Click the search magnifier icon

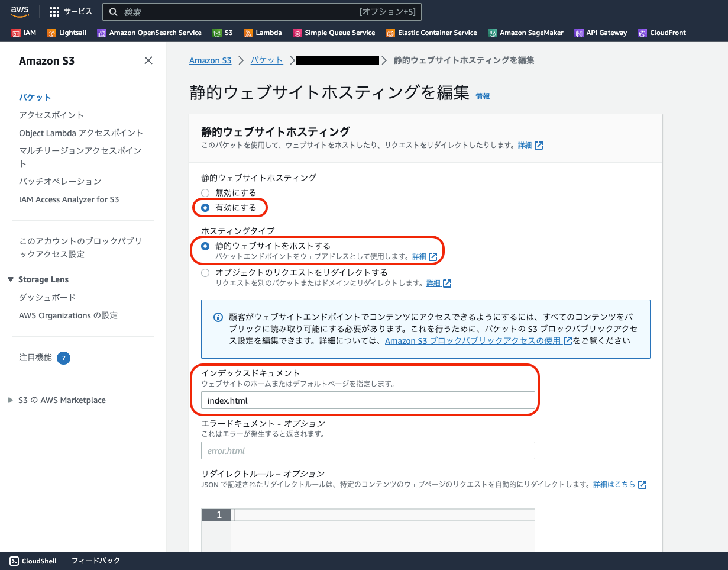pyautogui.click(x=114, y=12)
